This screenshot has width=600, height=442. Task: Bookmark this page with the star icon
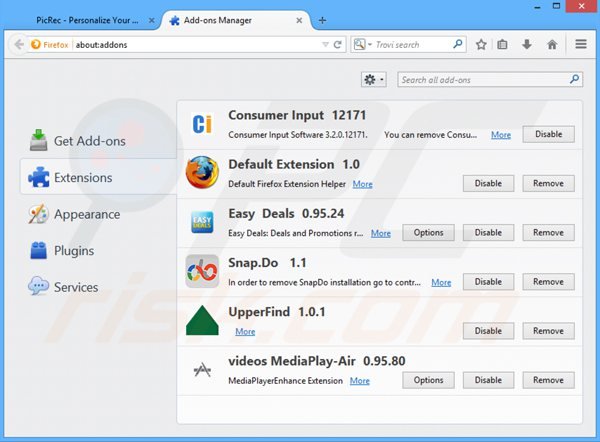(x=481, y=45)
